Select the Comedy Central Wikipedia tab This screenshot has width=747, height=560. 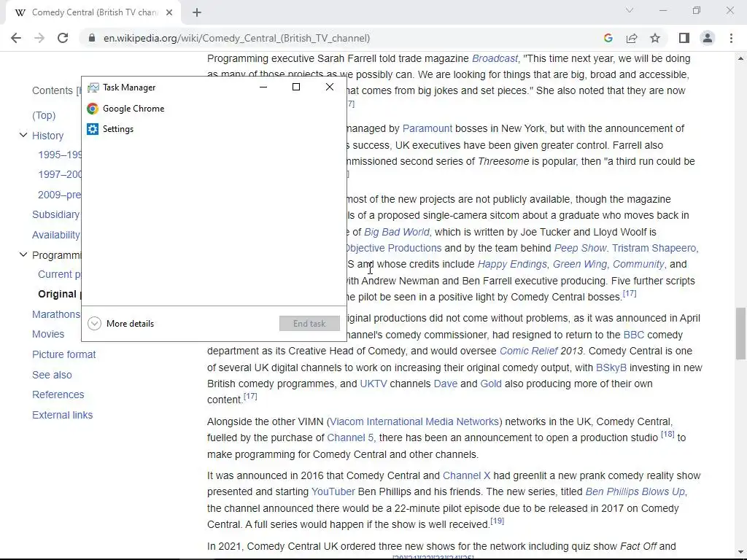point(93,12)
